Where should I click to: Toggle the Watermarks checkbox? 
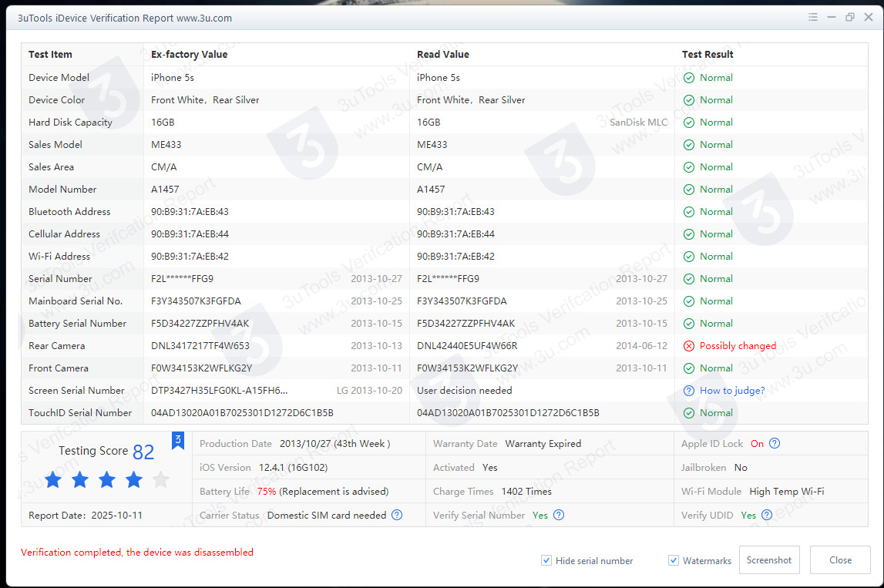click(x=673, y=560)
